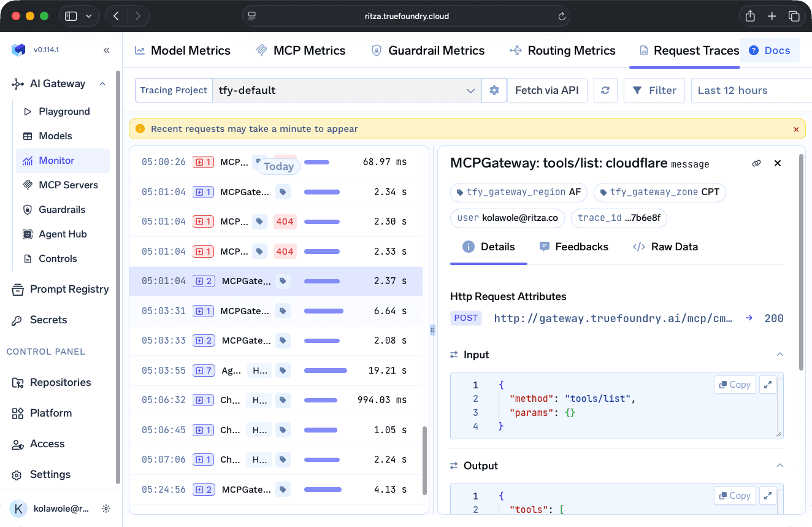This screenshot has height=527, width=812.
Task: Open the Prompt Registry
Action: pos(68,289)
